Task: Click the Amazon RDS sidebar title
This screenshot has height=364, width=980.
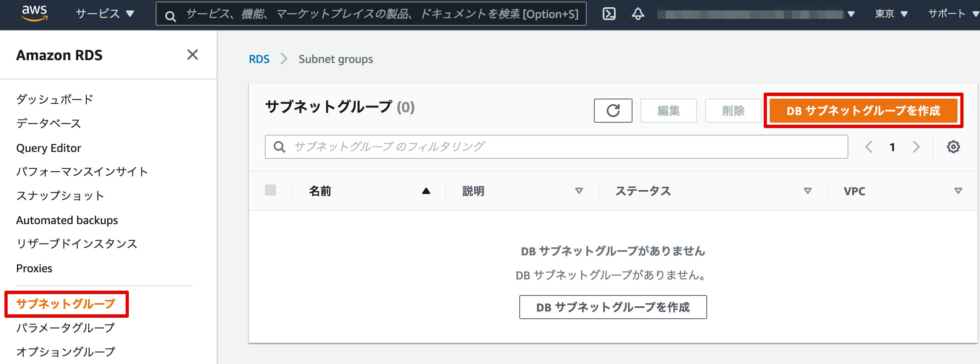Action: (x=59, y=55)
